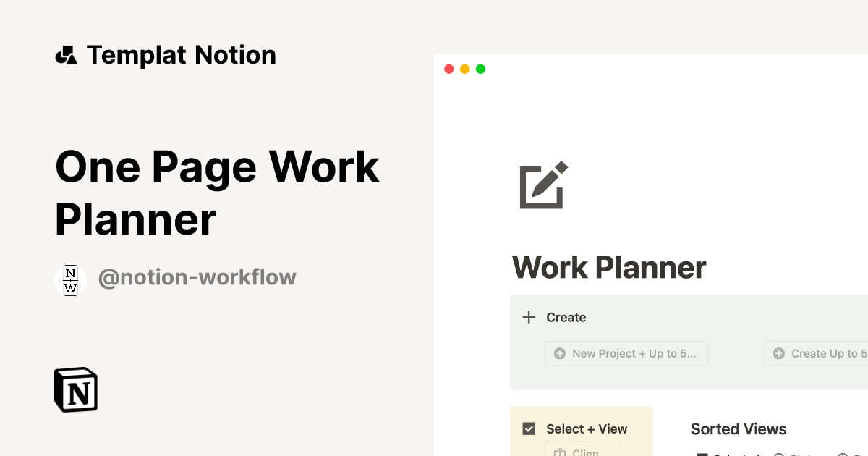868x456 pixels.
Task: Click the plus icon beside Create
Action: coord(529,317)
